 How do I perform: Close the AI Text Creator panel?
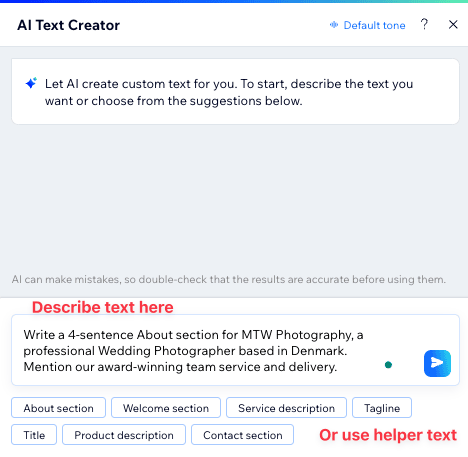453,25
